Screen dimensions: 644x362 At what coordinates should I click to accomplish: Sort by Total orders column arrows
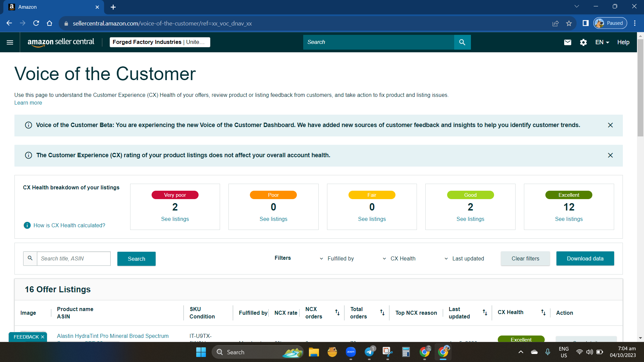(x=382, y=312)
